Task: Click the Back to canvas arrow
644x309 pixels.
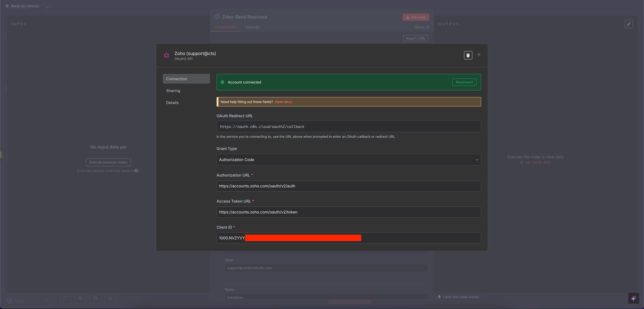Action: coord(7,6)
